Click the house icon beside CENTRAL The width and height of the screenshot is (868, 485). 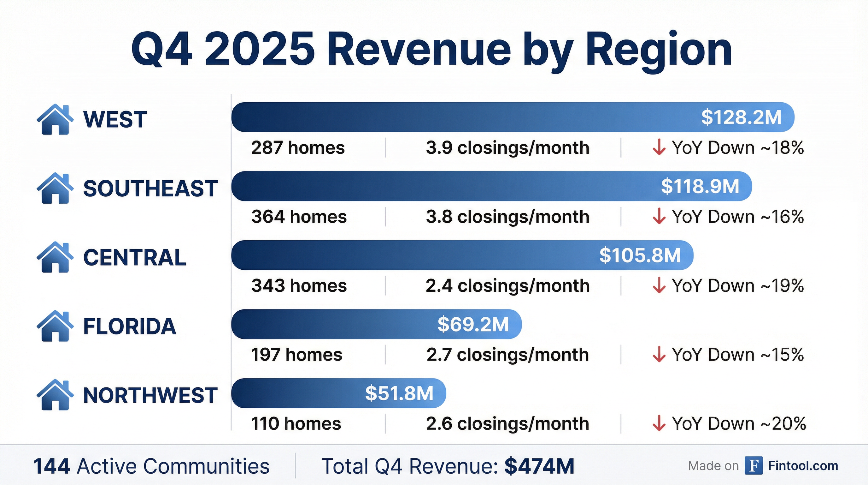55,257
